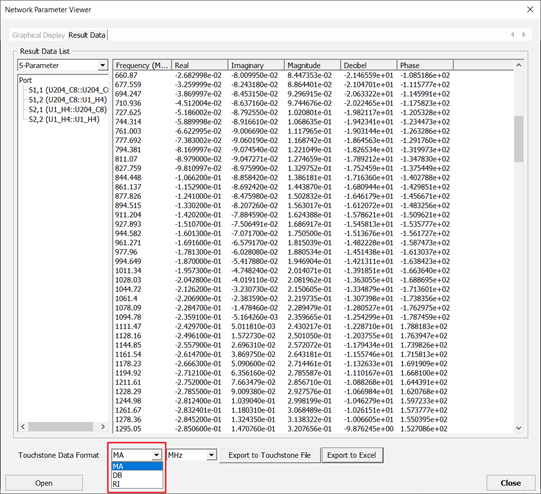The width and height of the screenshot is (541, 494).
Task: Click Magnitude value 8.447353e-02
Action: pyautogui.click(x=309, y=75)
